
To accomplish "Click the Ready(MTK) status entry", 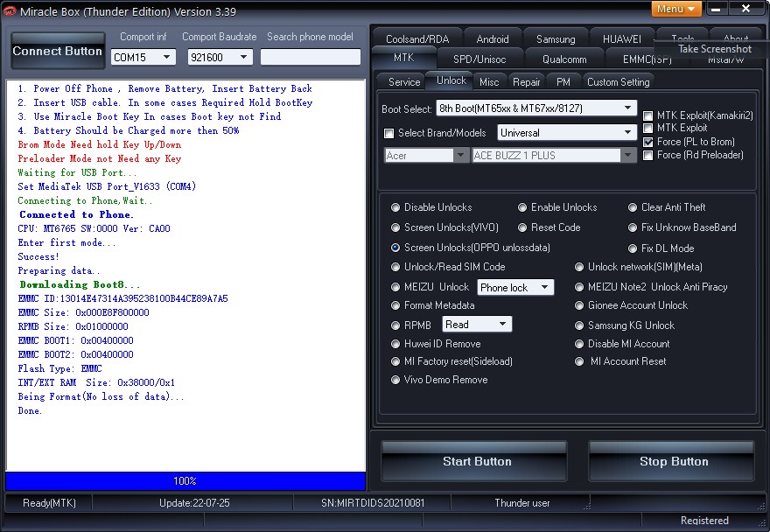I will 49,503.
